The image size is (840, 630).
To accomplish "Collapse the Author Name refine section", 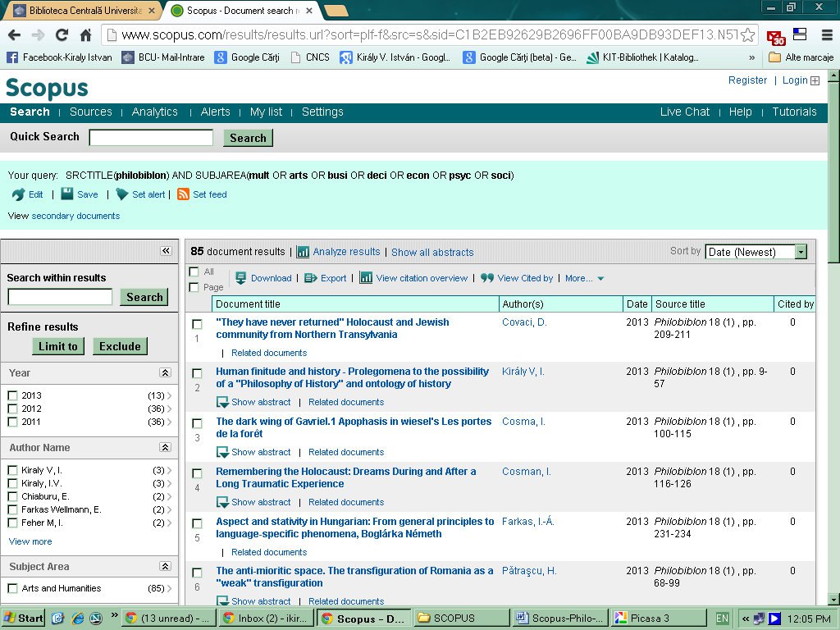I will coord(165,447).
